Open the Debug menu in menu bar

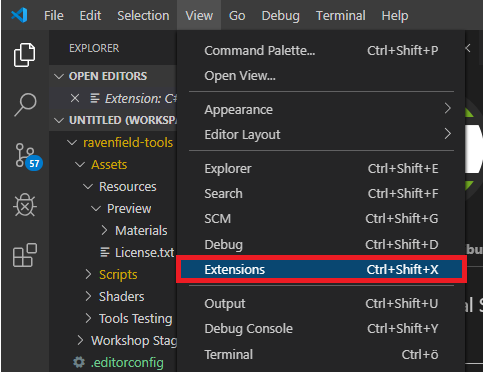point(280,15)
